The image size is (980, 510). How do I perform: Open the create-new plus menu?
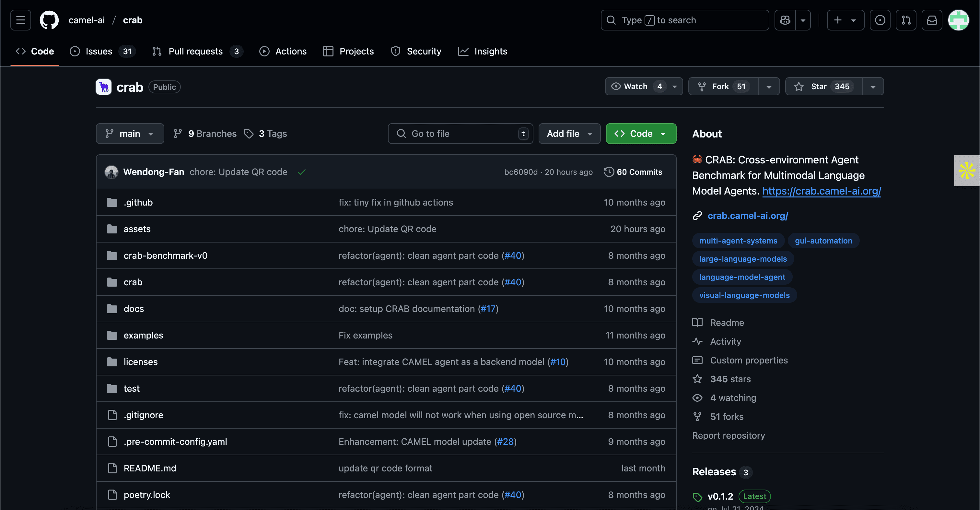(x=845, y=20)
